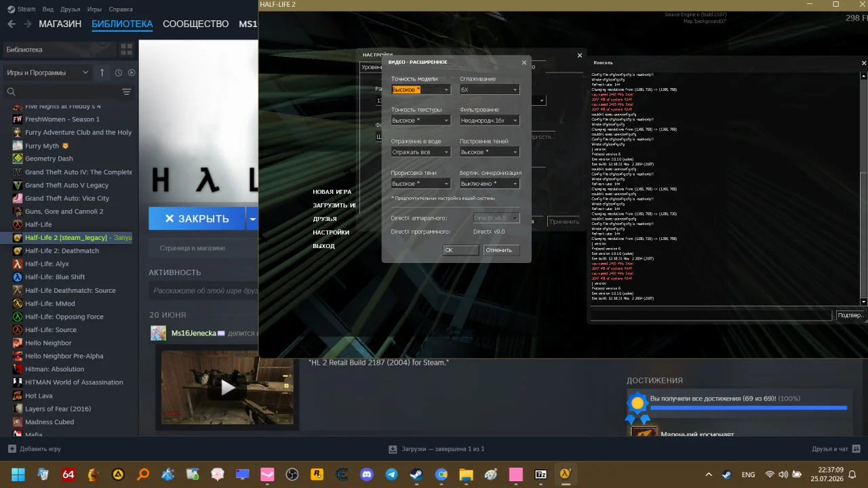Click the Geometry Dash game icon
The height and width of the screenshot is (488, 868).
click(18, 159)
